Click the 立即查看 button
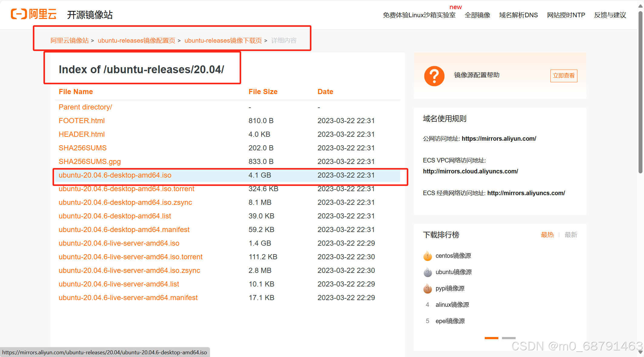Screen dimensions: 644x357 click(x=563, y=76)
